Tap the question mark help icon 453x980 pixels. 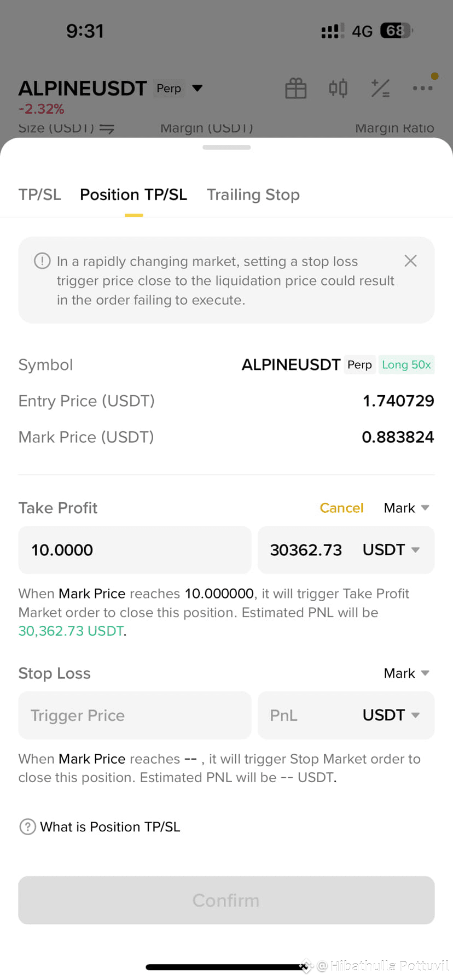point(27,826)
